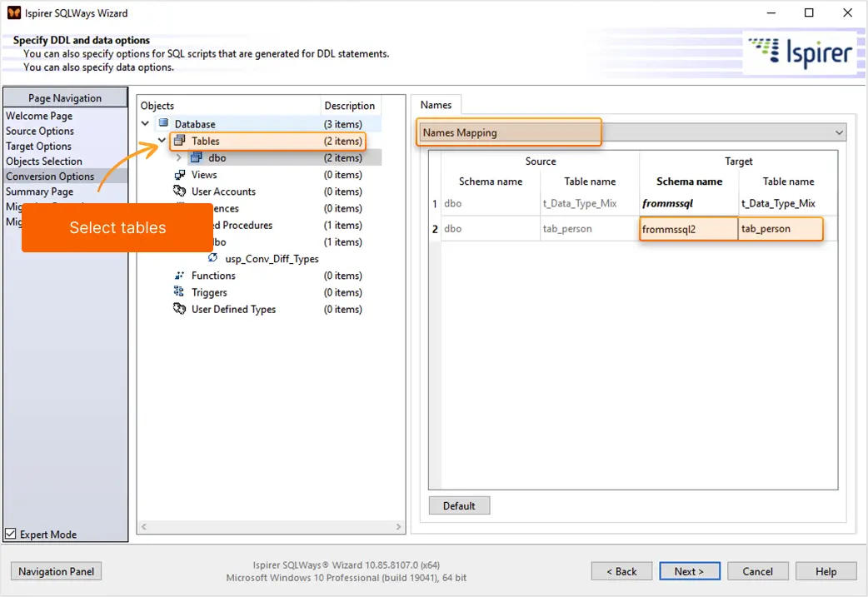Click the Next button

point(689,571)
